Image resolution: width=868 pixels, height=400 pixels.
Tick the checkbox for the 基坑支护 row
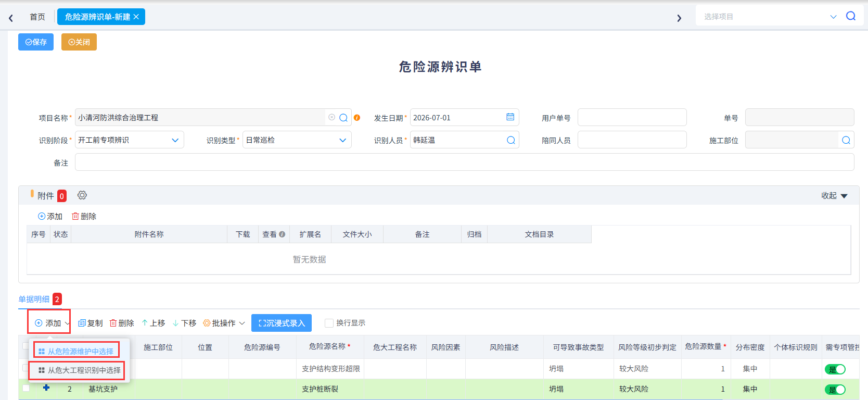pyautogui.click(x=26, y=388)
